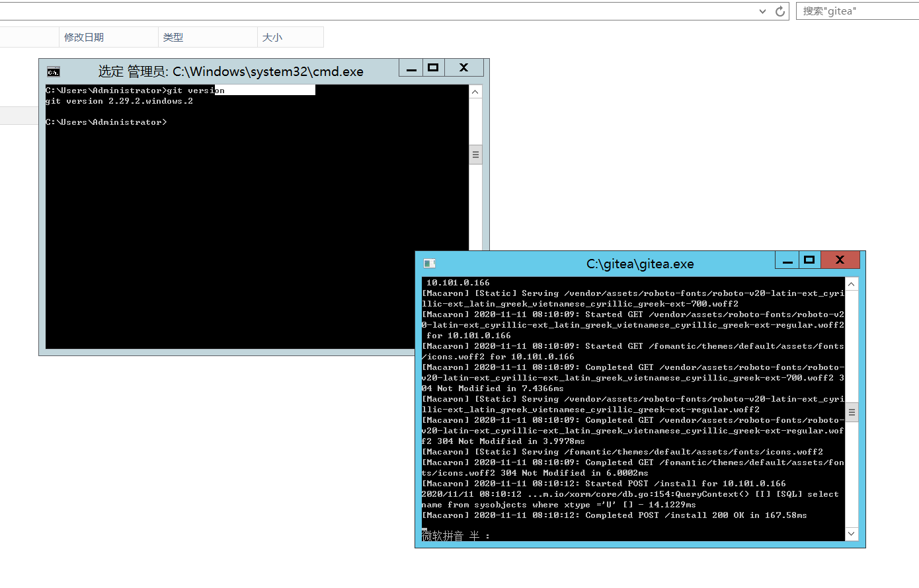Click the cmd.exe icon in the title bar
Viewport: 919px width, 588px height.
tap(52, 71)
